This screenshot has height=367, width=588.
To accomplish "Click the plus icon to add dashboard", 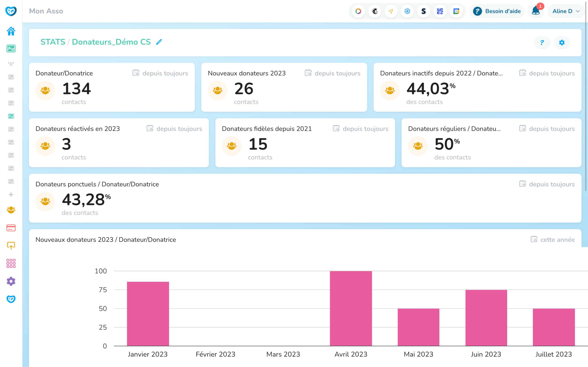I will pyautogui.click(x=11, y=195).
